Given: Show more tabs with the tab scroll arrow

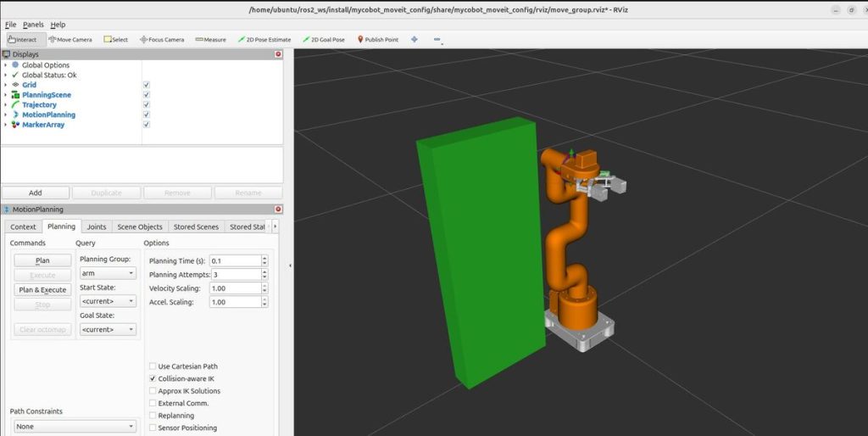Looking at the screenshot, I should pos(275,226).
